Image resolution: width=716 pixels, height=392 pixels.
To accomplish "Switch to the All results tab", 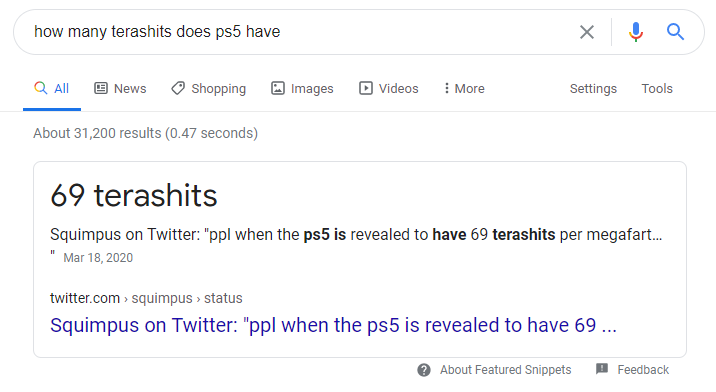I will [x=52, y=89].
